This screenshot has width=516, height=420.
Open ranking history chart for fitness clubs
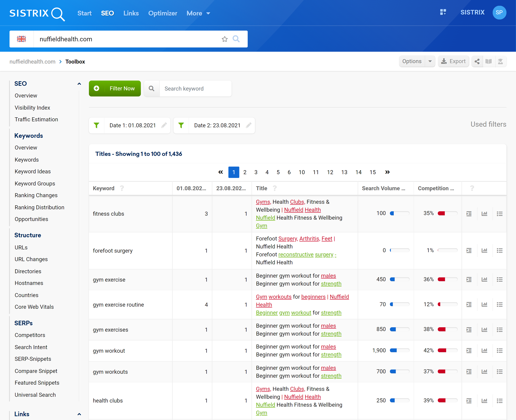[484, 214]
